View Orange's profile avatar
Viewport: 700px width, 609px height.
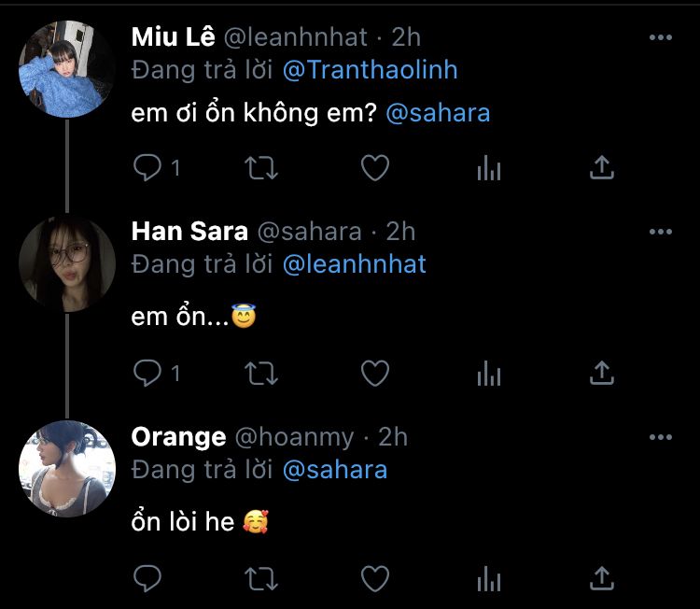tap(67, 469)
